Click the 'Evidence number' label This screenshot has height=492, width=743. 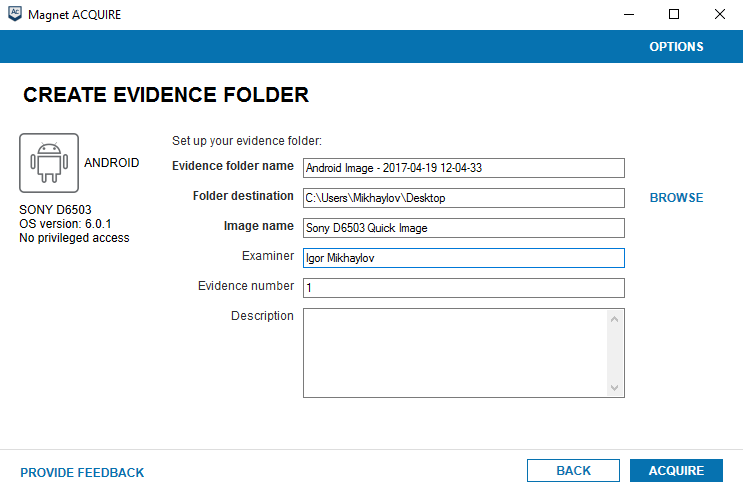(x=246, y=286)
